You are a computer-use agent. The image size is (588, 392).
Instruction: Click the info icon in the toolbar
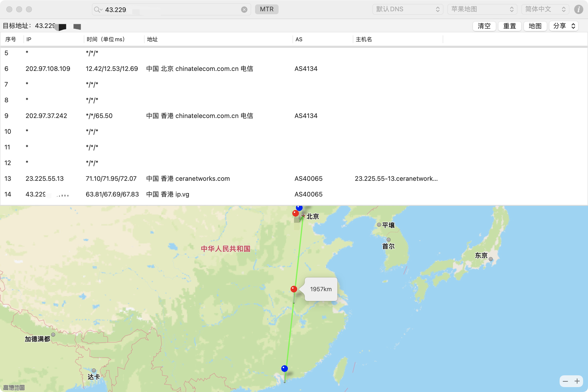578,10
